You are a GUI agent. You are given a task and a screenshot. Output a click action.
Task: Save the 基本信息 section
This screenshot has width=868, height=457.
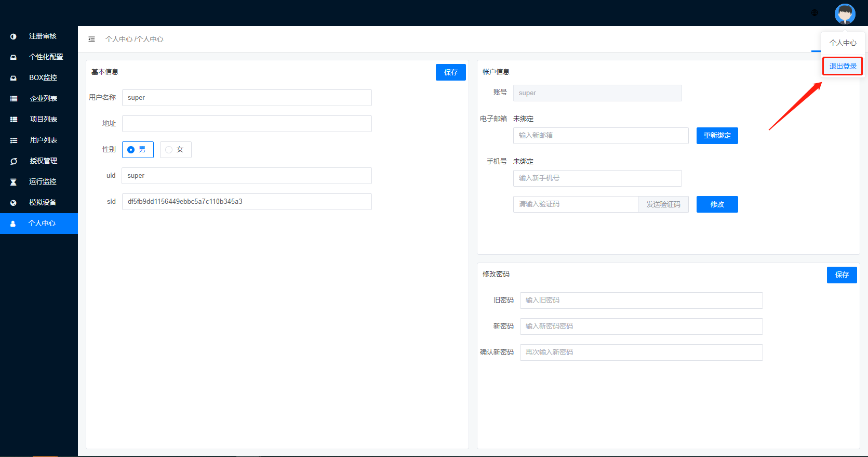coord(450,72)
